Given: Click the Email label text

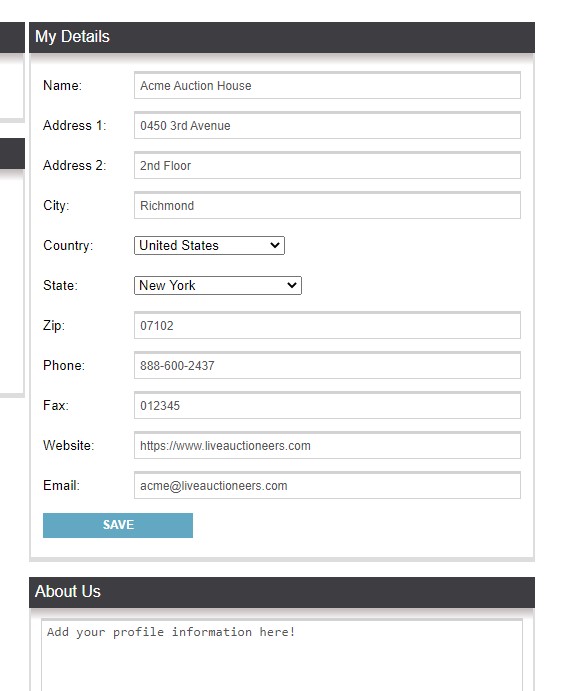Looking at the screenshot, I should coord(61,486).
